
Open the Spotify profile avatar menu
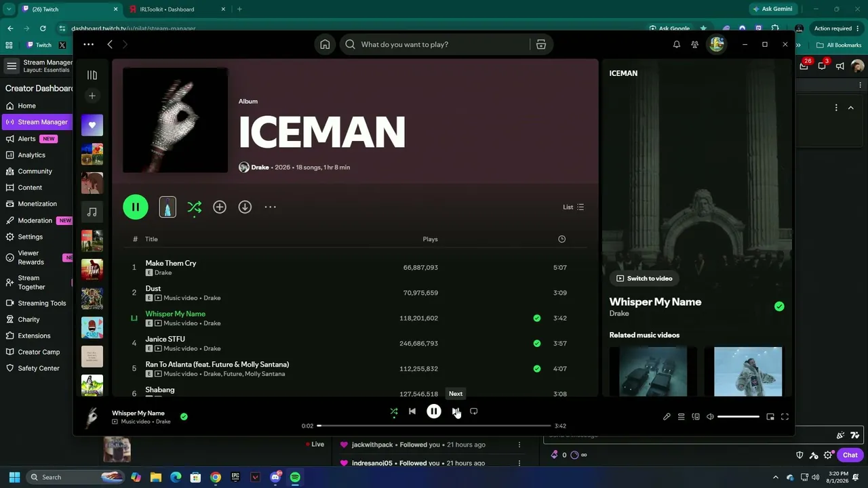click(717, 45)
